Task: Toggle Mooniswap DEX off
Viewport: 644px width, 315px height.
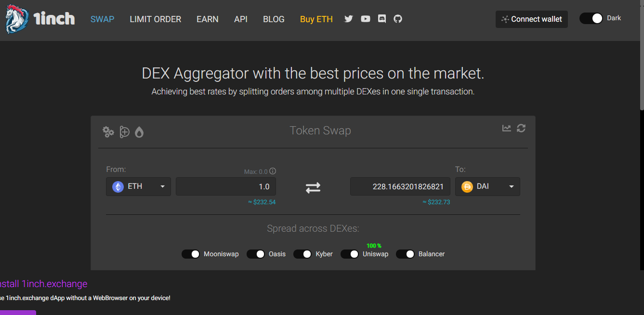Action: coord(191,254)
